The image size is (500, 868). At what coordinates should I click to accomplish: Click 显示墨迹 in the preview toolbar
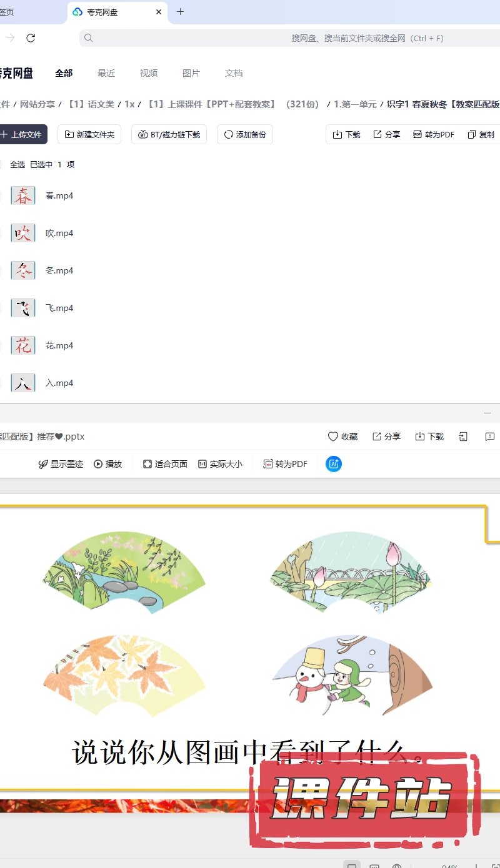pyautogui.click(x=61, y=464)
